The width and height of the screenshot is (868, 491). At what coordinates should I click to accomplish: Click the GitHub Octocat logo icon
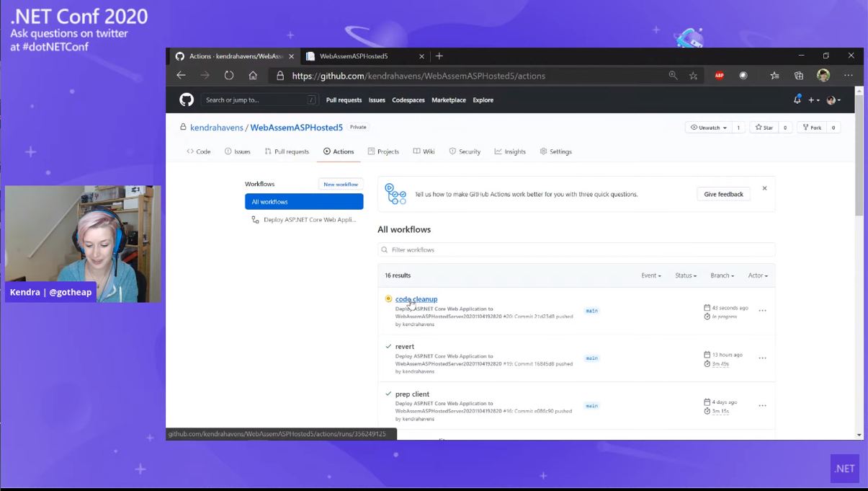coord(187,99)
